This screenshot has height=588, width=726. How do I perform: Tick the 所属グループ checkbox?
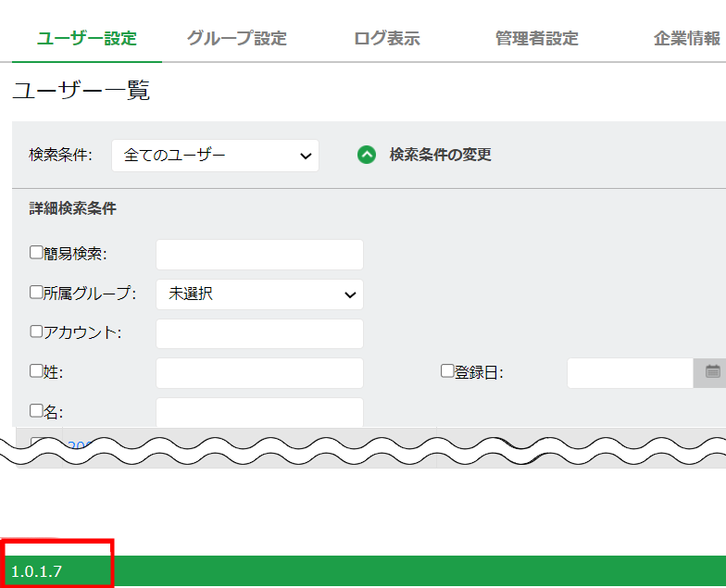point(36,293)
